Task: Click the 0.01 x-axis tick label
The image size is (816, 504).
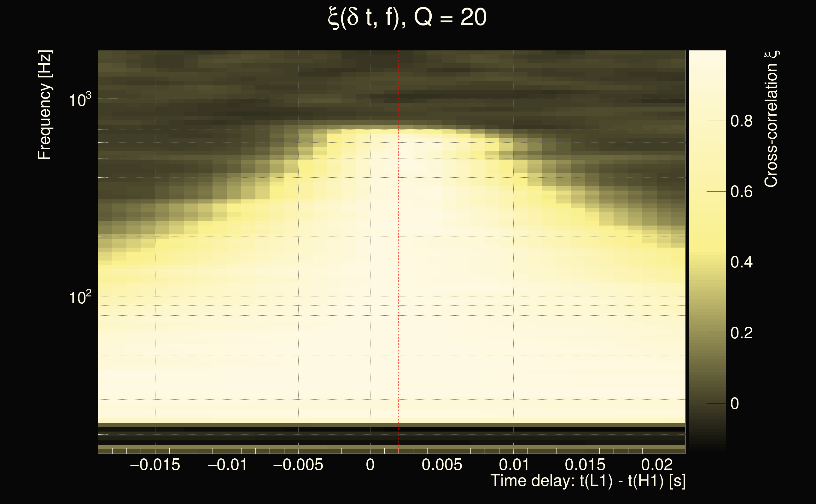Action: pos(514,465)
